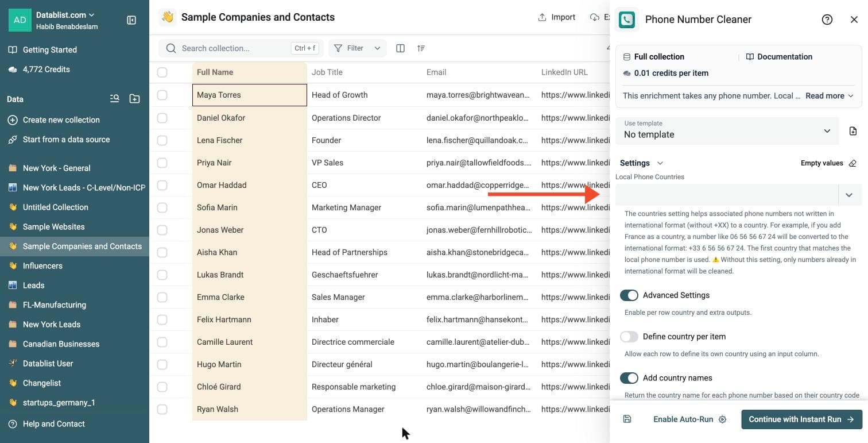This screenshot has width=868, height=443.
Task: Click the gear icon beside Enable Auto-Run
Action: (x=723, y=419)
